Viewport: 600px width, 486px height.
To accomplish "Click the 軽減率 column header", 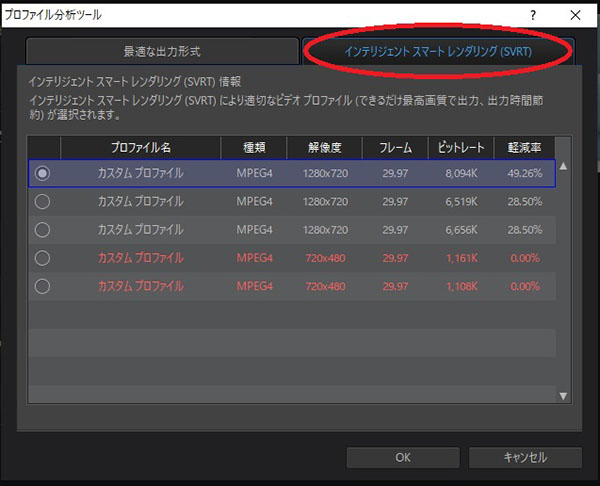I will [525, 147].
